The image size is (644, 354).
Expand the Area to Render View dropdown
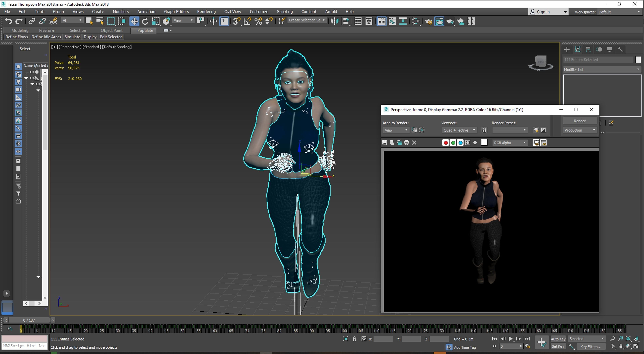pyautogui.click(x=396, y=130)
